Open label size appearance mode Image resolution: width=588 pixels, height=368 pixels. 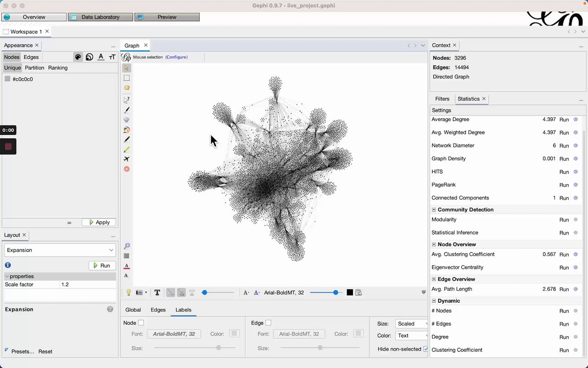112,57
